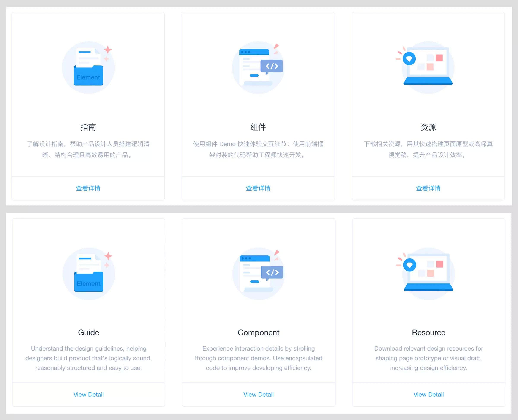Click the Element folder icon above Guide
This screenshot has width=518, height=420.
coord(89,274)
